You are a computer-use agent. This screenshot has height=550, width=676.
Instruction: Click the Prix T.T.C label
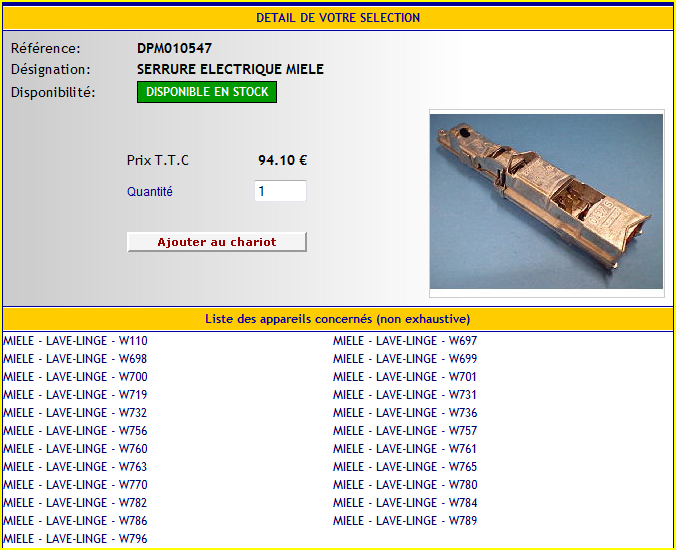coord(158,160)
